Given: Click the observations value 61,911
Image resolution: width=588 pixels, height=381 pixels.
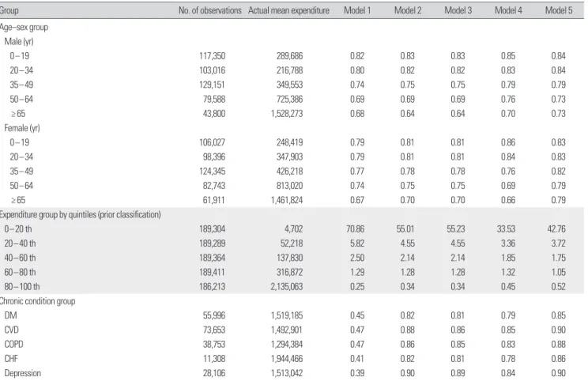Looking at the screenshot, I should point(214,201).
